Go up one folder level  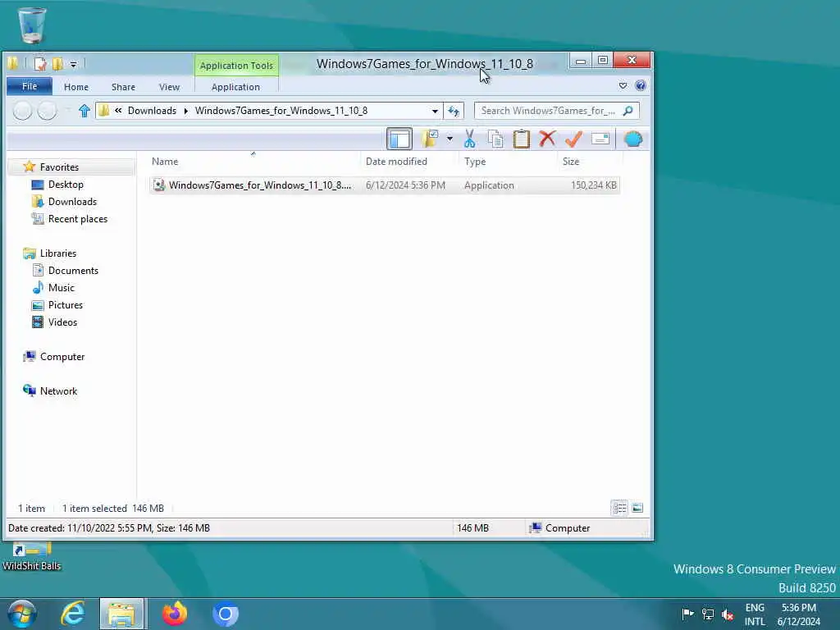(84, 111)
